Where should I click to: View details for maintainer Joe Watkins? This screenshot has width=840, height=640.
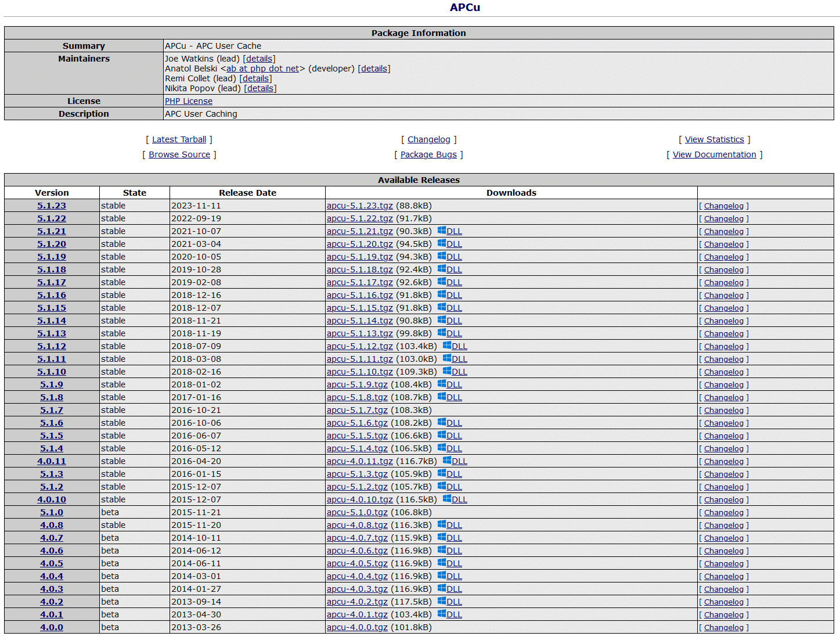[259, 59]
